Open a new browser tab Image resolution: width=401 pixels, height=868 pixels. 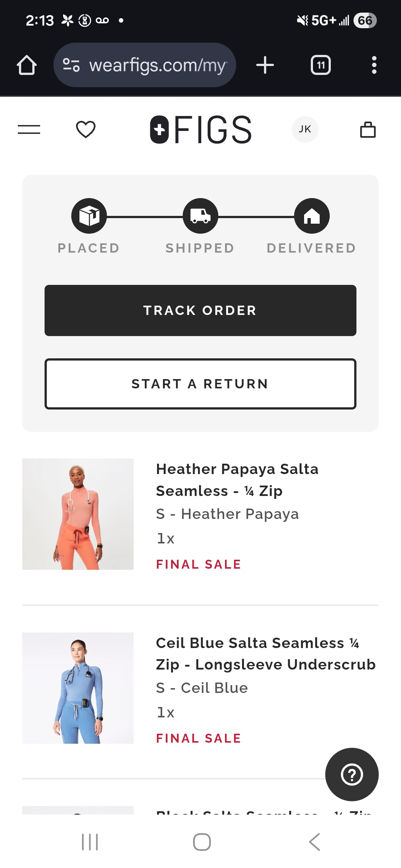click(x=265, y=65)
